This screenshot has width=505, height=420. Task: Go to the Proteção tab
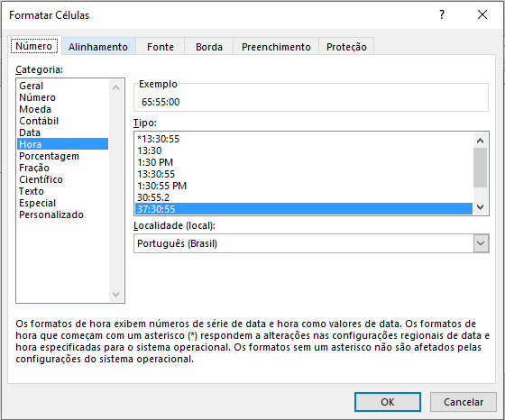pyautogui.click(x=346, y=47)
